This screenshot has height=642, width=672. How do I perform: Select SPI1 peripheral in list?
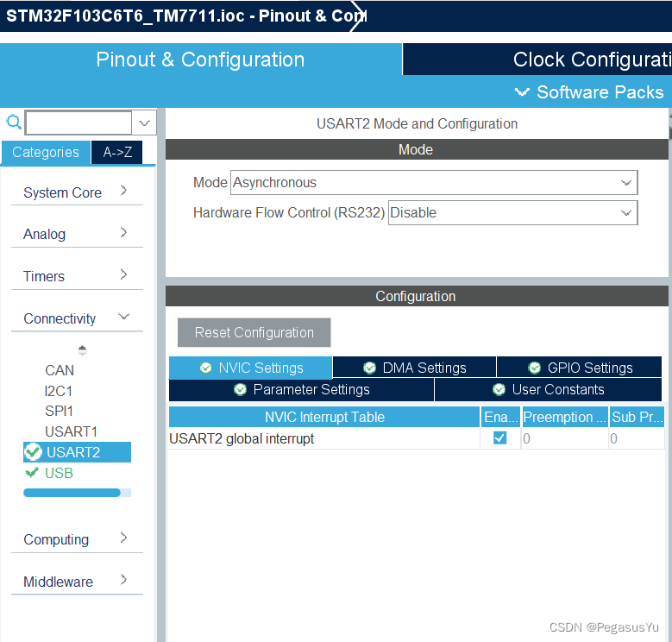coord(60,411)
